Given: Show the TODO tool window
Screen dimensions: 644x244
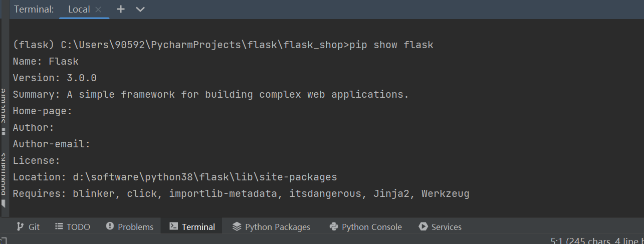Looking at the screenshot, I should pyautogui.click(x=73, y=227).
